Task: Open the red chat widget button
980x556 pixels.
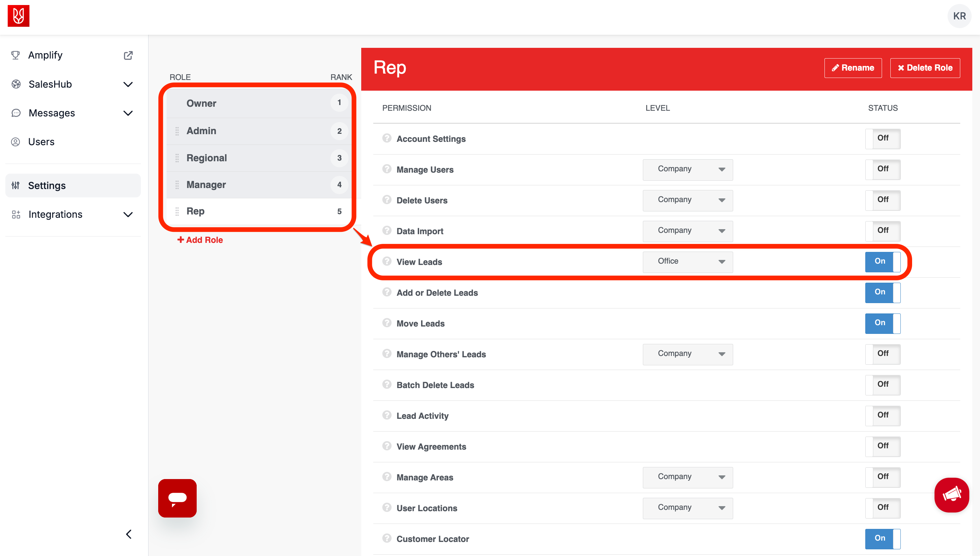Action: click(177, 498)
